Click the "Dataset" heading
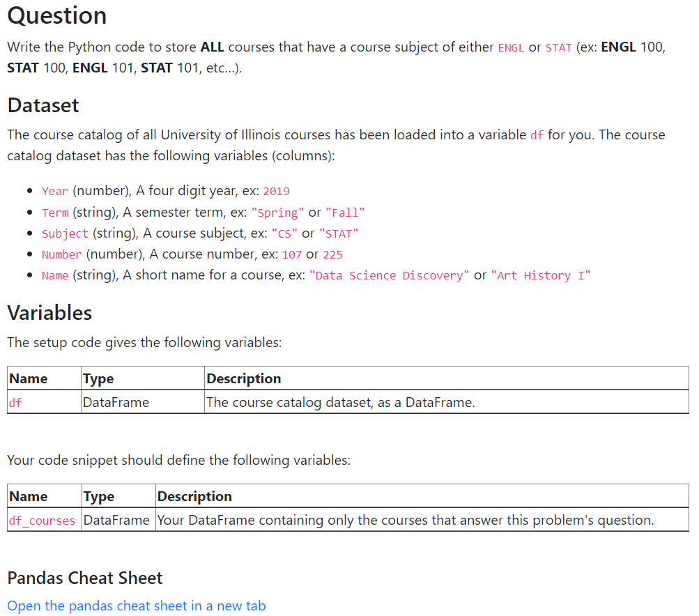Screen dimensions: 699x616 pyautogui.click(x=43, y=105)
